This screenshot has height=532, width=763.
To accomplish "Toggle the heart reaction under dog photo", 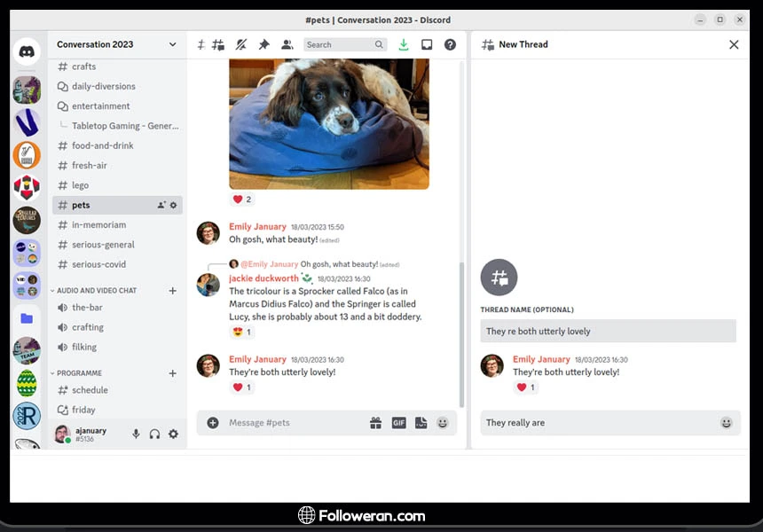I will pos(242,199).
